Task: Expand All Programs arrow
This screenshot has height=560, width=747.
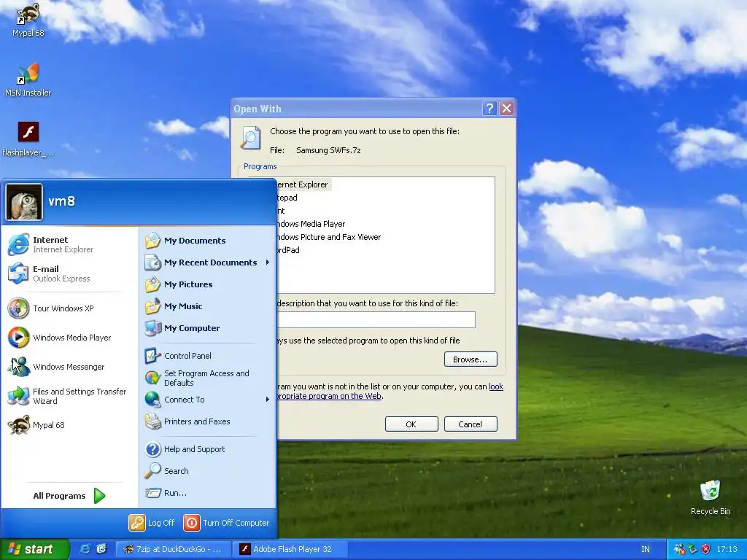Action: click(x=99, y=496)
